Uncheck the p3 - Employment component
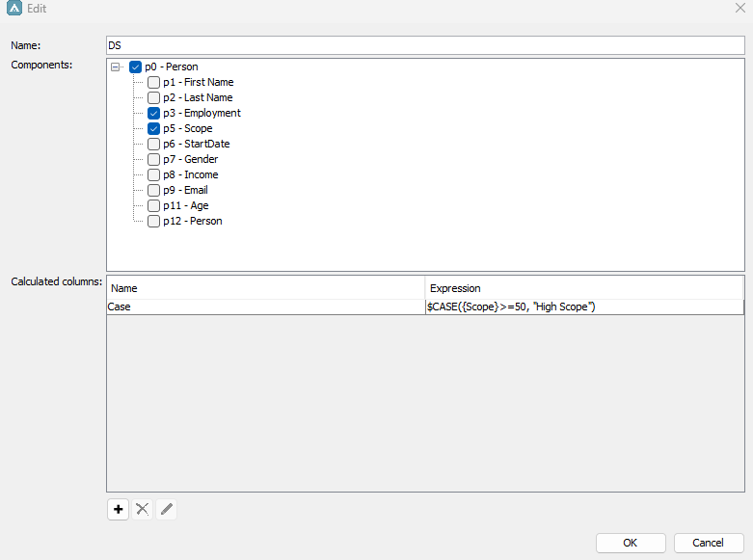The image size is (753, 560). coord(154,114)
